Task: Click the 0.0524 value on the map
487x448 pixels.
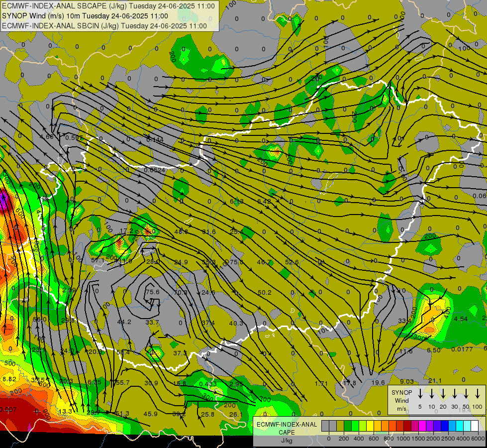Action: pos(154,170)
